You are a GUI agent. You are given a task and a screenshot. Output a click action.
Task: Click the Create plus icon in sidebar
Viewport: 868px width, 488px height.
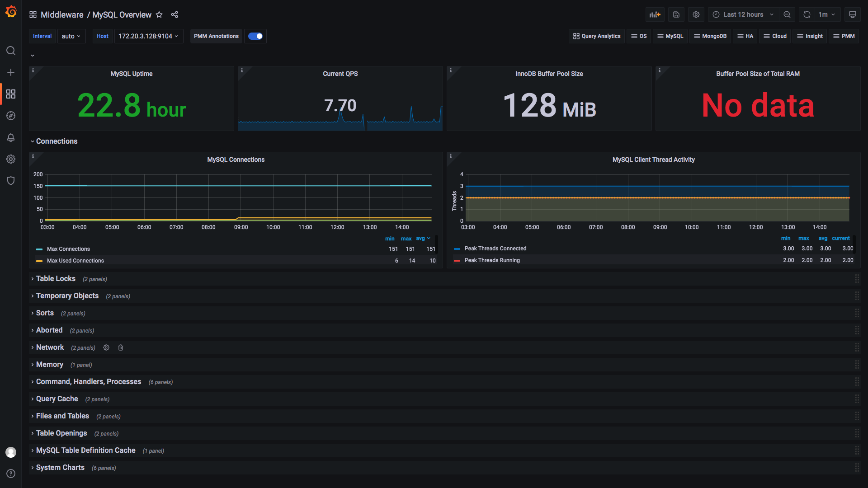coord(11,72)
